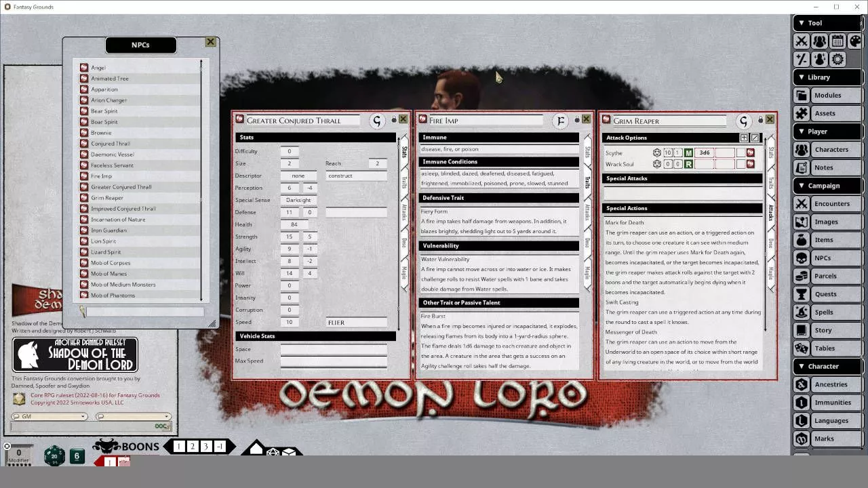The width and height of the screenshot is (868, 488).
Task: Switch Grim Reaper sheet to Traits tab
Action: click(771, 182)
